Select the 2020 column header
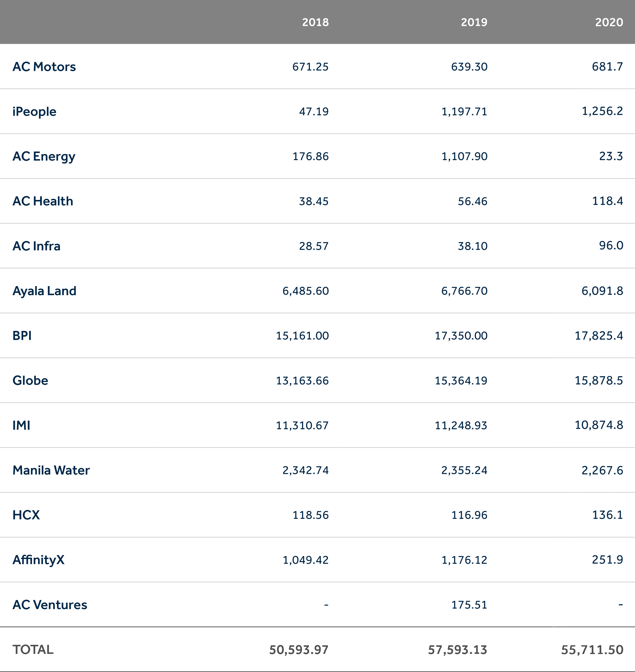 coord(609,22)
